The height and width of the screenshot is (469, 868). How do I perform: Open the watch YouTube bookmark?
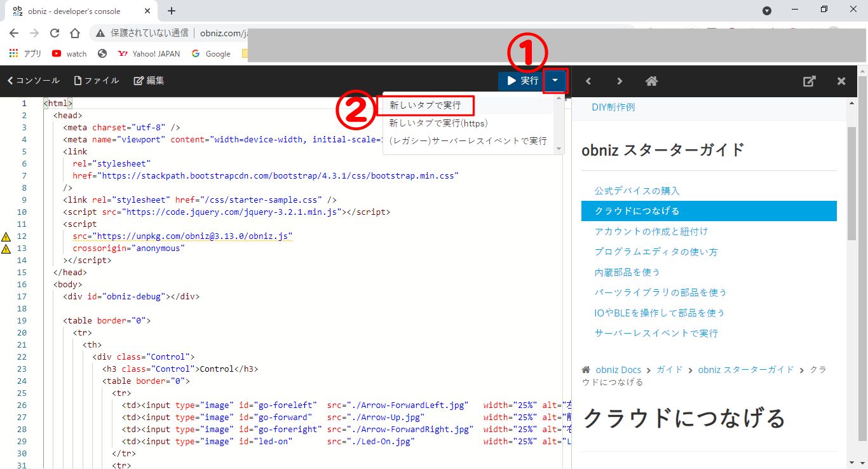[69, 54]
